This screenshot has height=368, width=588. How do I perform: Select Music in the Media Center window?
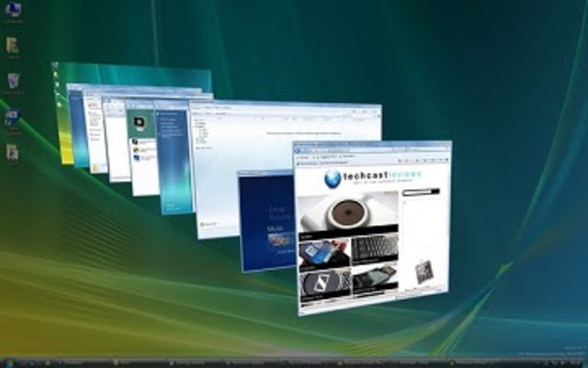click(x=276, y=228)
